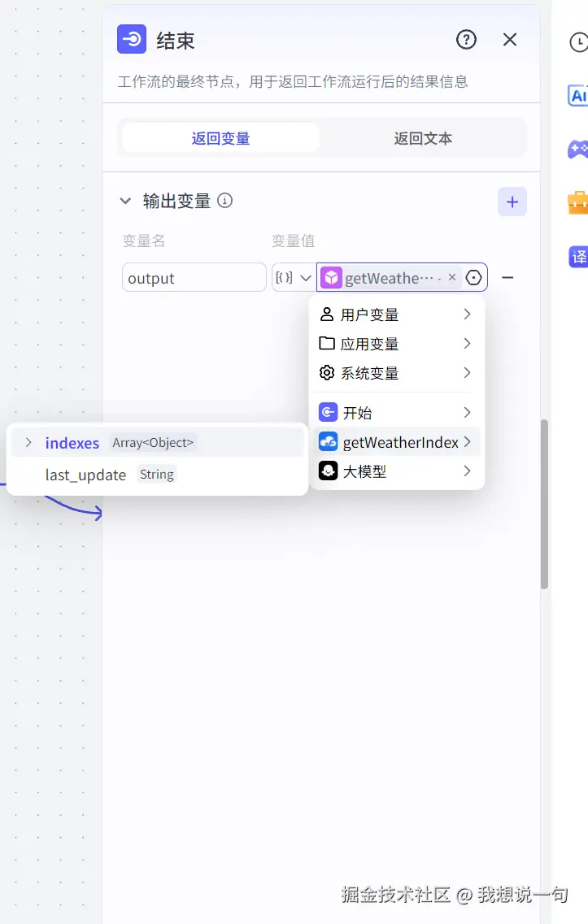
Task: Click the chevron arrow next to 开始
Action: pyautogui.click(x=467, y=412)
